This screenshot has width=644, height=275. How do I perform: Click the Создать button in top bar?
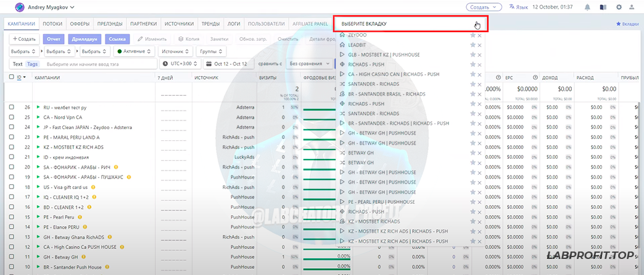point(484,7)
